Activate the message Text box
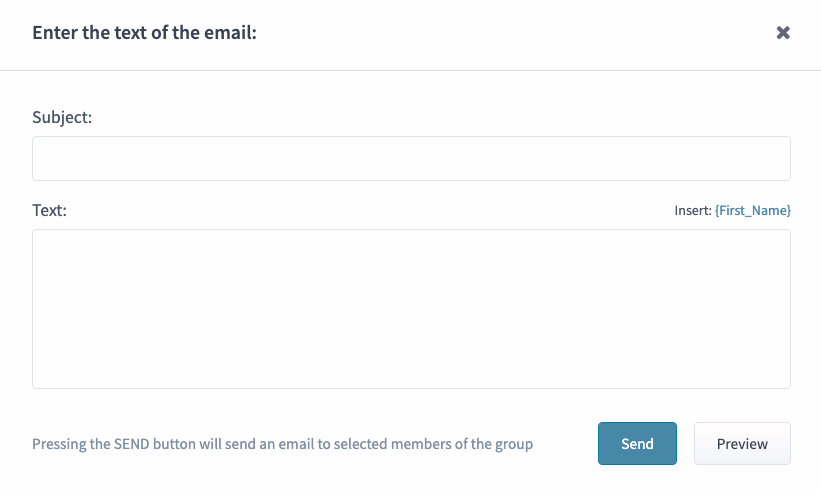 [x=411, y=308]
